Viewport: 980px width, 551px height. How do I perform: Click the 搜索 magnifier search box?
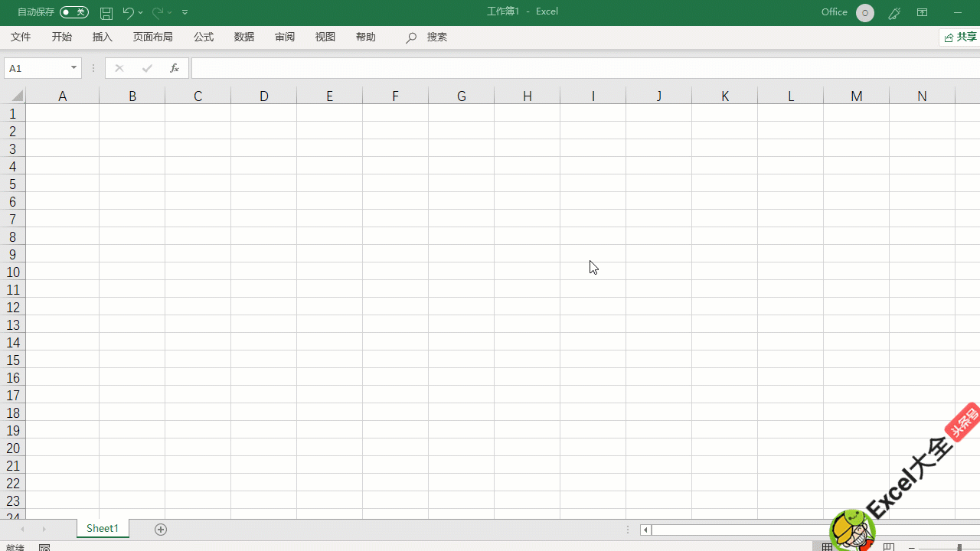427,37
